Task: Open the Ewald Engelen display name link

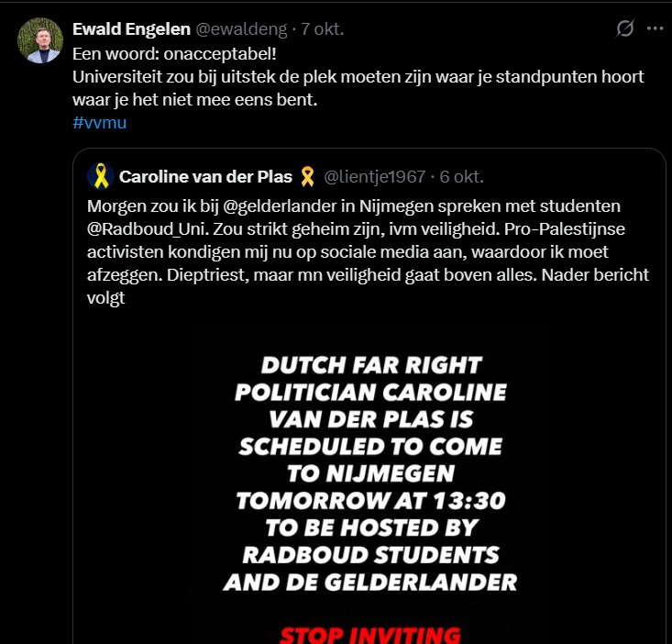Action: [x=131, y=28]
